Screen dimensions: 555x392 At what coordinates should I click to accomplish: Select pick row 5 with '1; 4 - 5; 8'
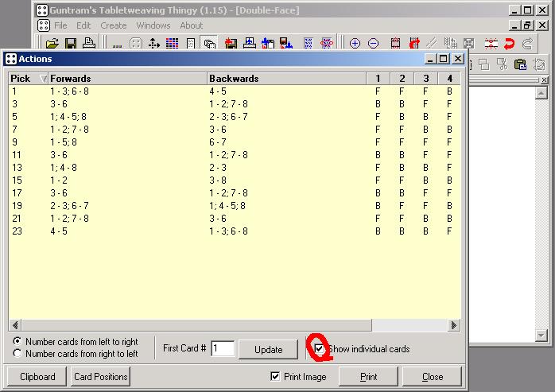[235, 117]
